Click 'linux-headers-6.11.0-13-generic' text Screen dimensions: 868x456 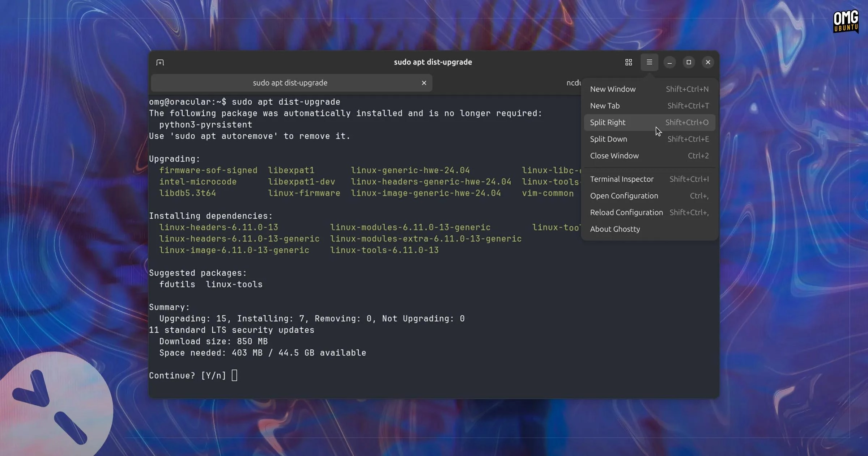[x=239, y=239]
